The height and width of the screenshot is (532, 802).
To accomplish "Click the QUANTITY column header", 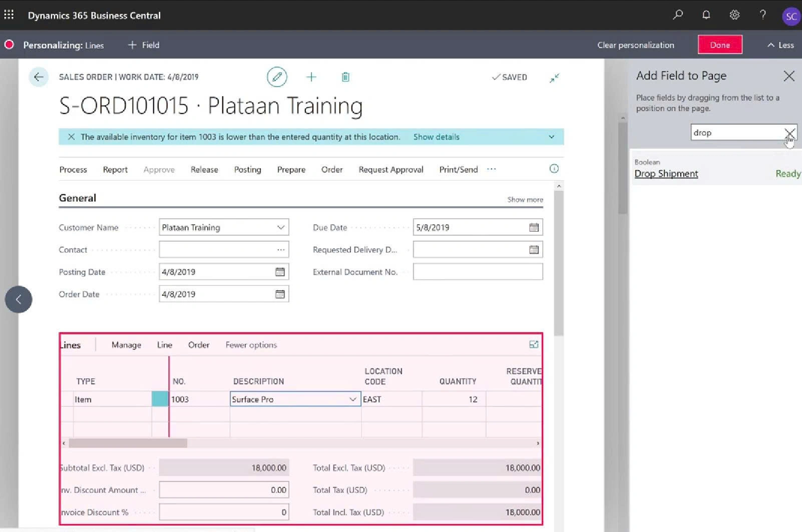I will point(458,381).
